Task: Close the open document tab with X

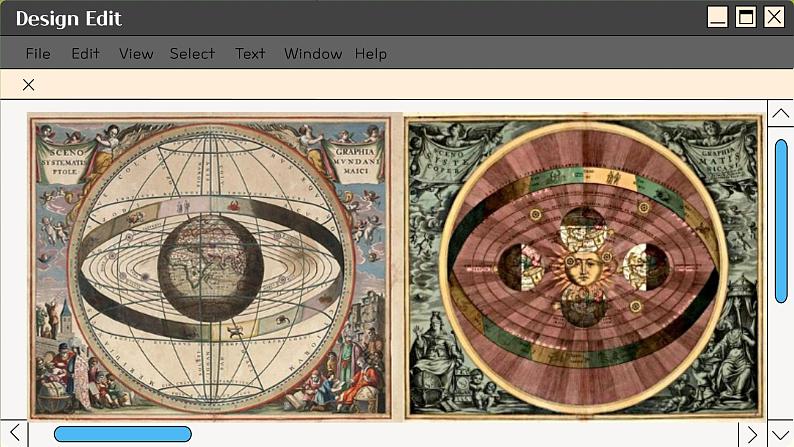Action: point(28,84)
